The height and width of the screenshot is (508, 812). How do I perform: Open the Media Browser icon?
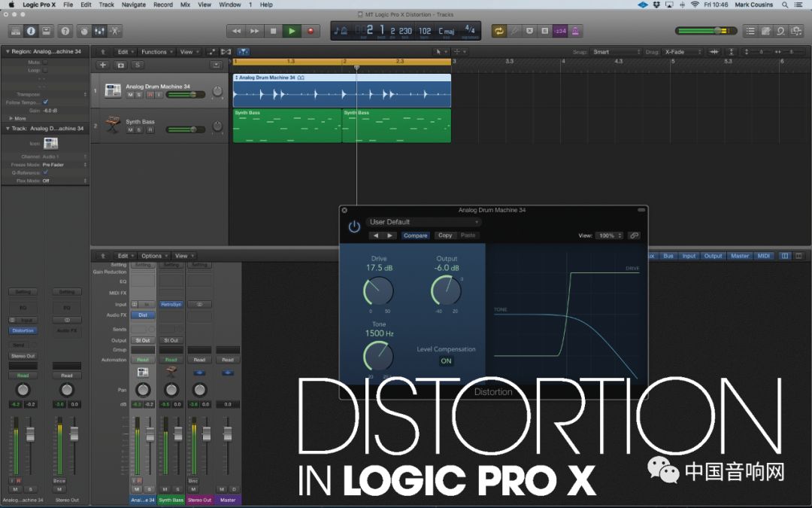point(796,31)
